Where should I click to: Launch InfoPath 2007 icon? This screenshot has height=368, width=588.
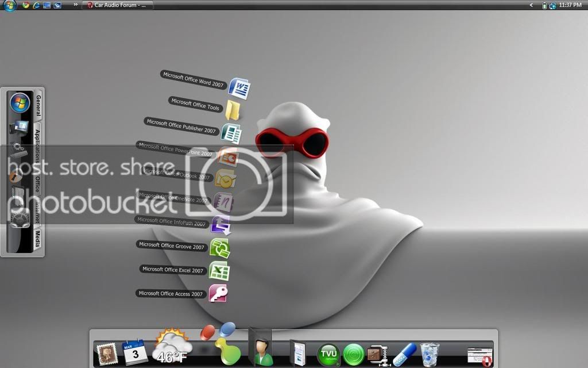[x=221, y=225]
